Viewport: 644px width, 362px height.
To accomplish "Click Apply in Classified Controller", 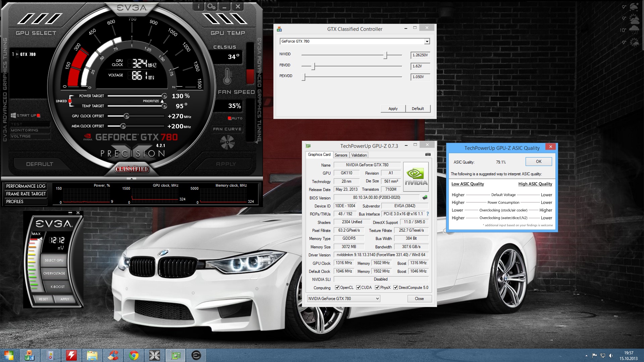I will point(393,109).
